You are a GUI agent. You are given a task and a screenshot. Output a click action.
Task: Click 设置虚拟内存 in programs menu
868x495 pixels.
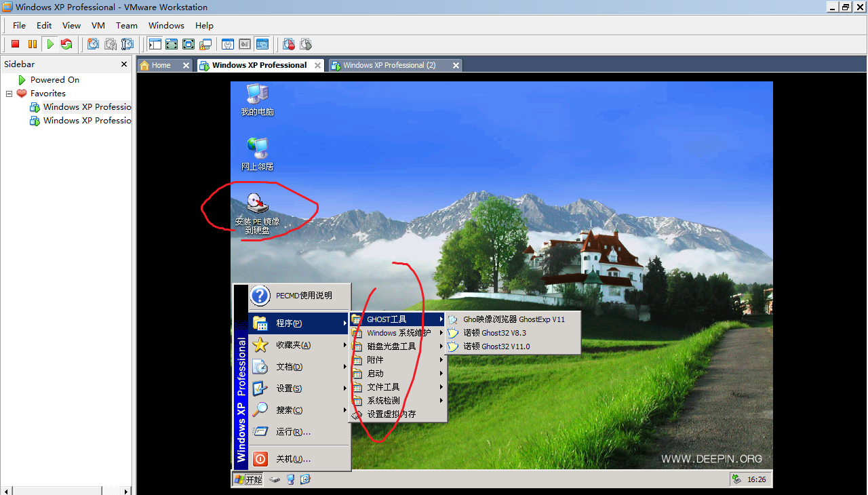point(398,414)
